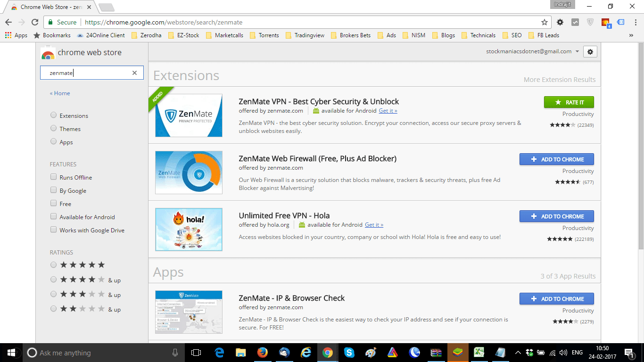Enable the Available for Android filter

(x=54, y=216)
